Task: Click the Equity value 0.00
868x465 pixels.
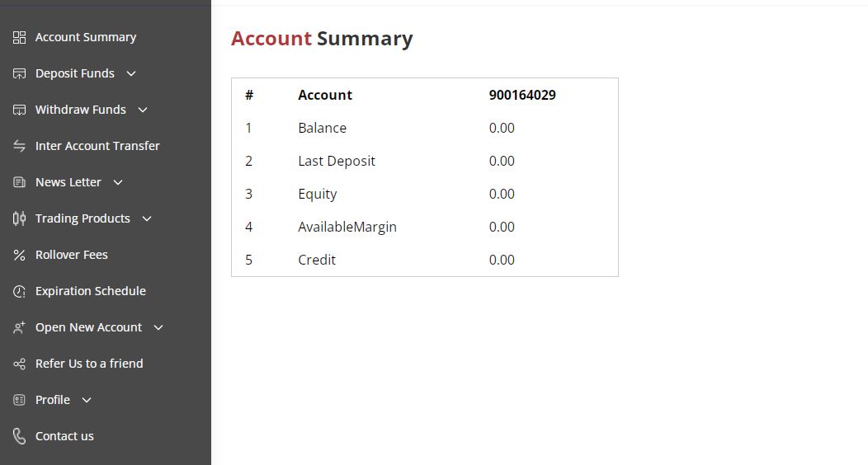Action: point(502,194)
